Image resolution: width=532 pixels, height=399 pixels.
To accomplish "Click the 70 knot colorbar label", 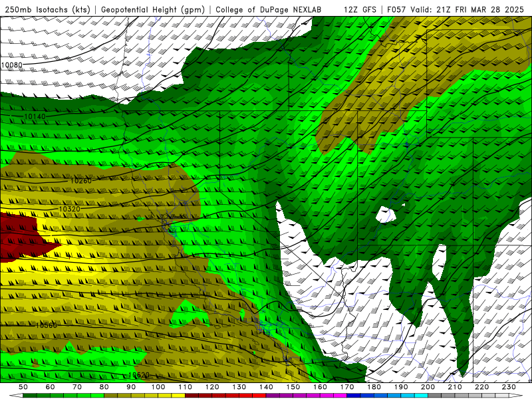I will click(77, 387).
